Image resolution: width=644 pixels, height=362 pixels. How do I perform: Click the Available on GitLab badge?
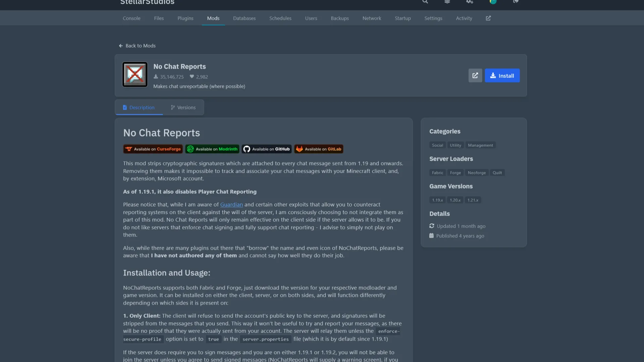tap(319, 149)
